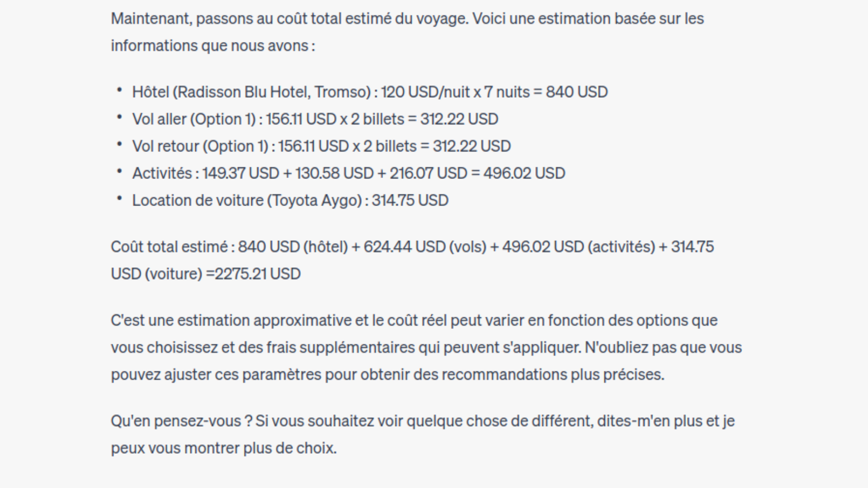Click the 'recommandations plus précises' phrase
This screenshot has height=488, width=868.
(x=553, y=375)
